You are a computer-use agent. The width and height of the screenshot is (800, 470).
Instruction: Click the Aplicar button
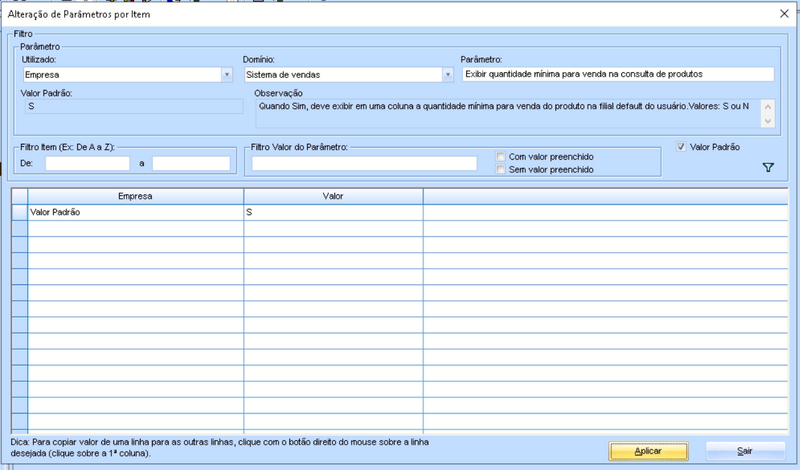coord(648,451)
